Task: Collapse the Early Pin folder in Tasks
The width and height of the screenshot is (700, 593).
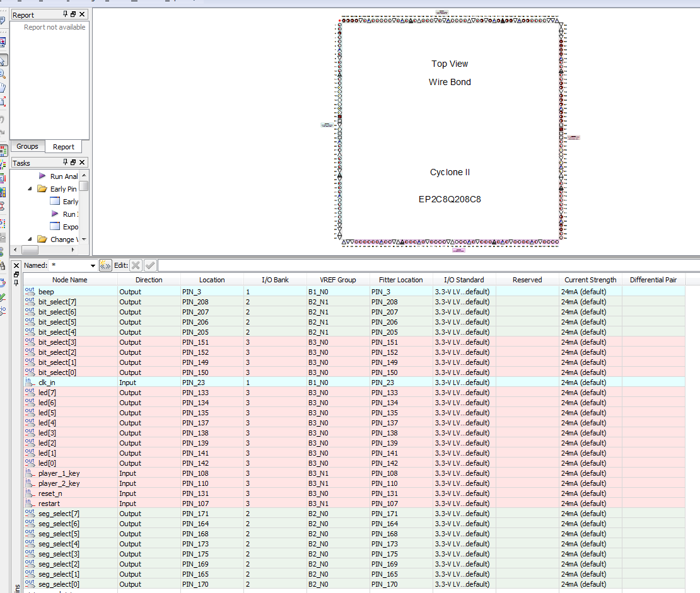Action: point(30,189)
